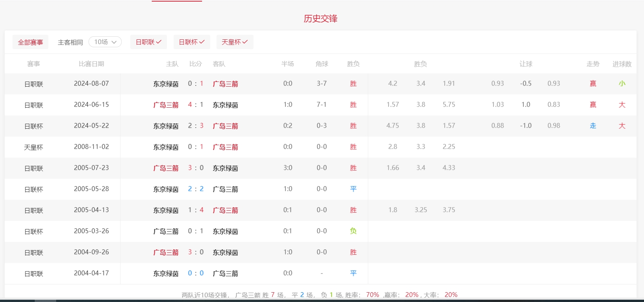Viewport: 644px width, 302px height.
Task: Click the 历史交锋 section heading
Action: [321, 18]
